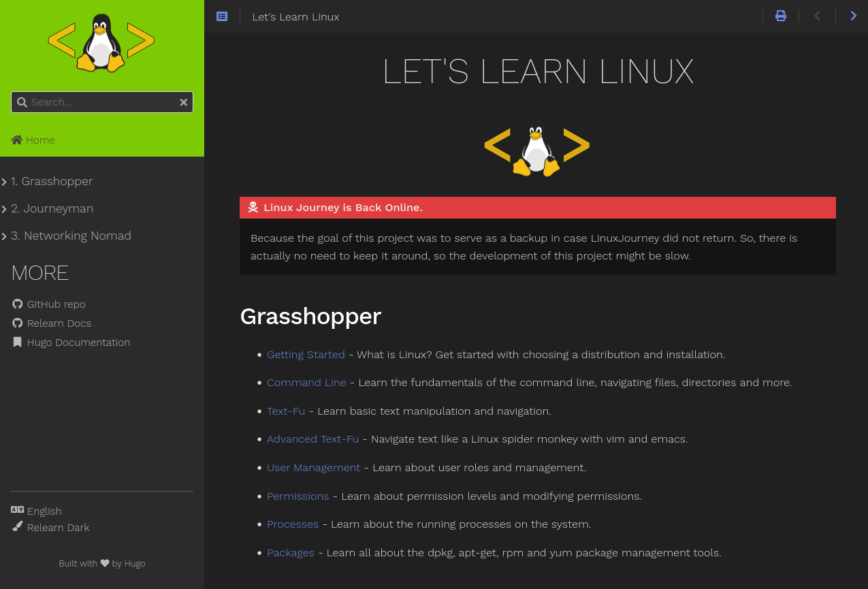Open the Relearn Docs link
The width and height of the screenshot is (868, 589).
pos(59,323)
